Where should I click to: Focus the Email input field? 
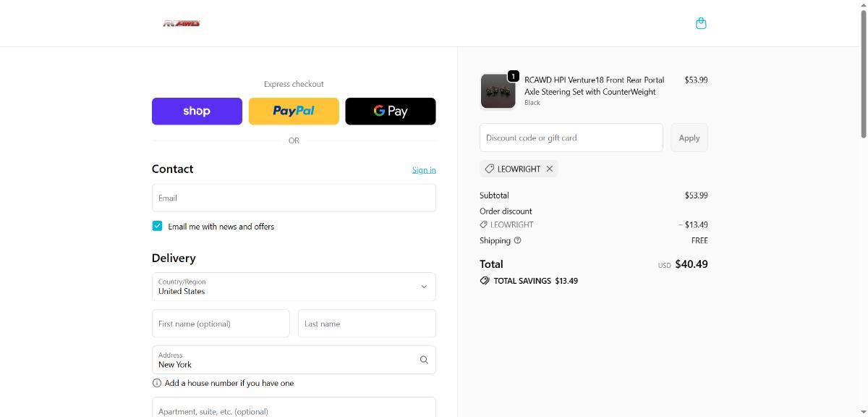point(294,198)
